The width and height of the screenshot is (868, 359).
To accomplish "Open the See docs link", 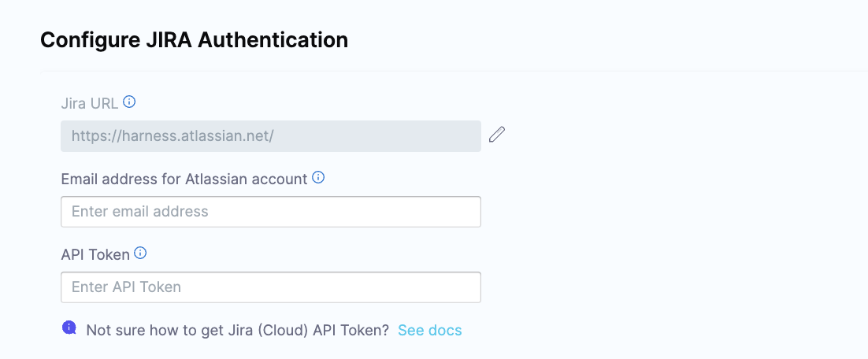I will click(429, 330).
